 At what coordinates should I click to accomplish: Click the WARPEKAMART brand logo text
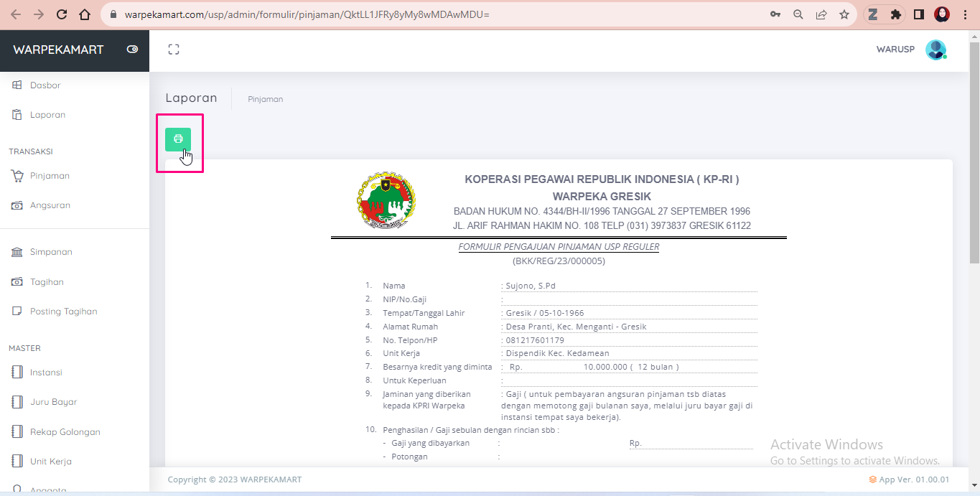coord(58,50)
